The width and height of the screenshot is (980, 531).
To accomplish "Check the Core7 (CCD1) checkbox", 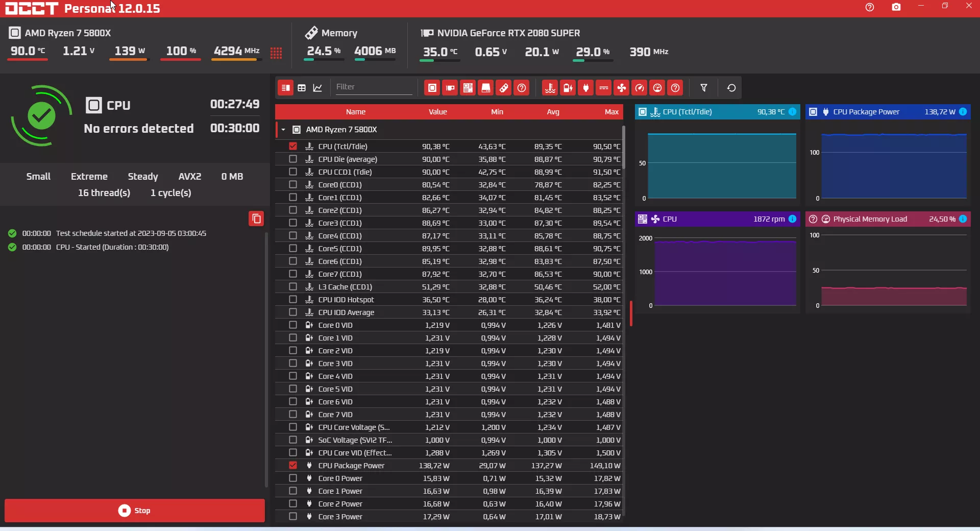I will click(293, 274).
